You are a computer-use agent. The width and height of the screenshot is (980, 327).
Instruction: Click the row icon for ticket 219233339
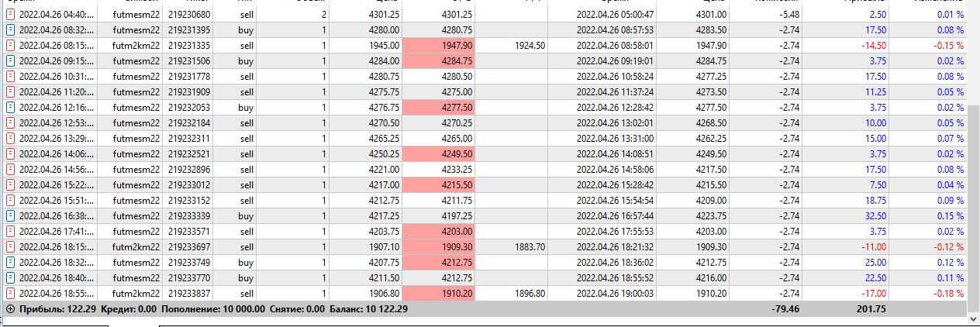click(10, 216)
